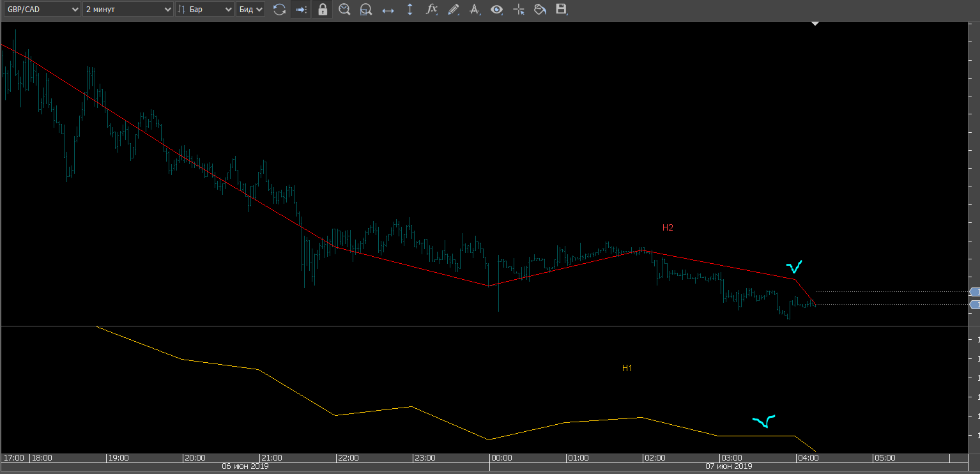The width and height of the screenshot is (980, 474).
Task: Click the save floppy disk icon
Action: click(562, 9)
